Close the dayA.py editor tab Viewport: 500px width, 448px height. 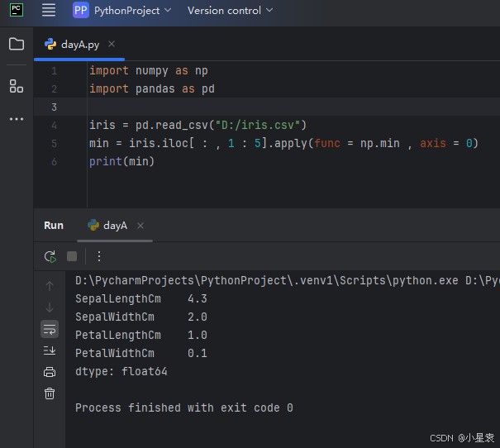pyautogui.click(x=112, y=45)
